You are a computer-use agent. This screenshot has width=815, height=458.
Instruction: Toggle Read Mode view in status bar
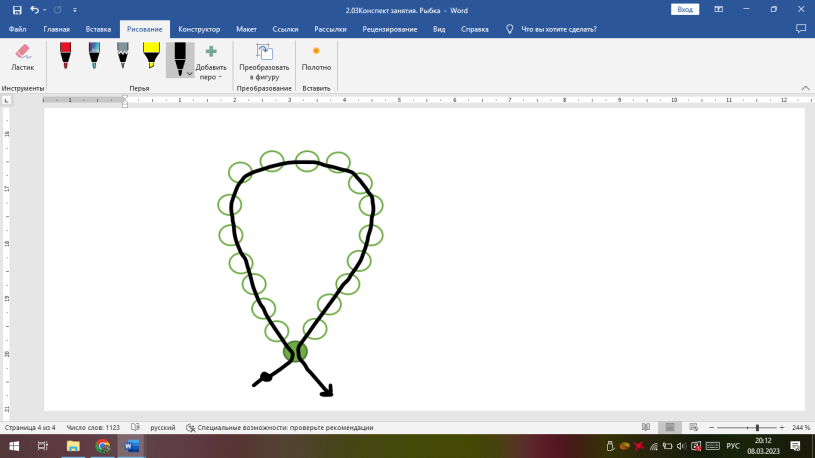[x=646, y=427]
